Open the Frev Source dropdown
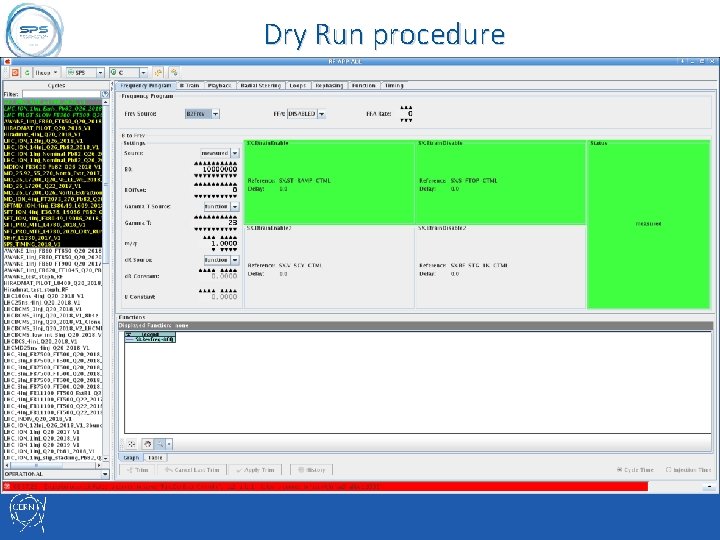 click(202, 113)
